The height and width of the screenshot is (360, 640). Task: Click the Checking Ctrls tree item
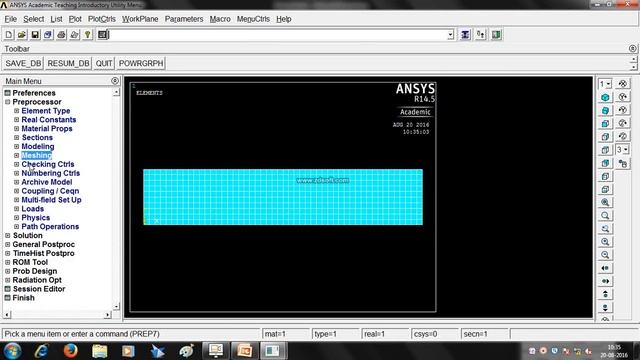pos(48,164)
